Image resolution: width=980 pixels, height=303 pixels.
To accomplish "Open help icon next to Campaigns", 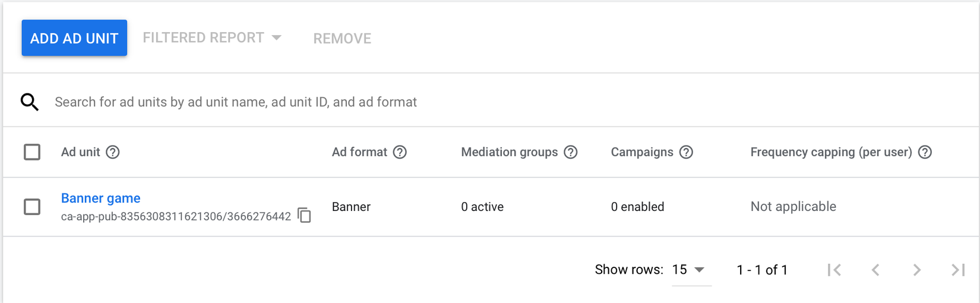I will coord(686,152).
